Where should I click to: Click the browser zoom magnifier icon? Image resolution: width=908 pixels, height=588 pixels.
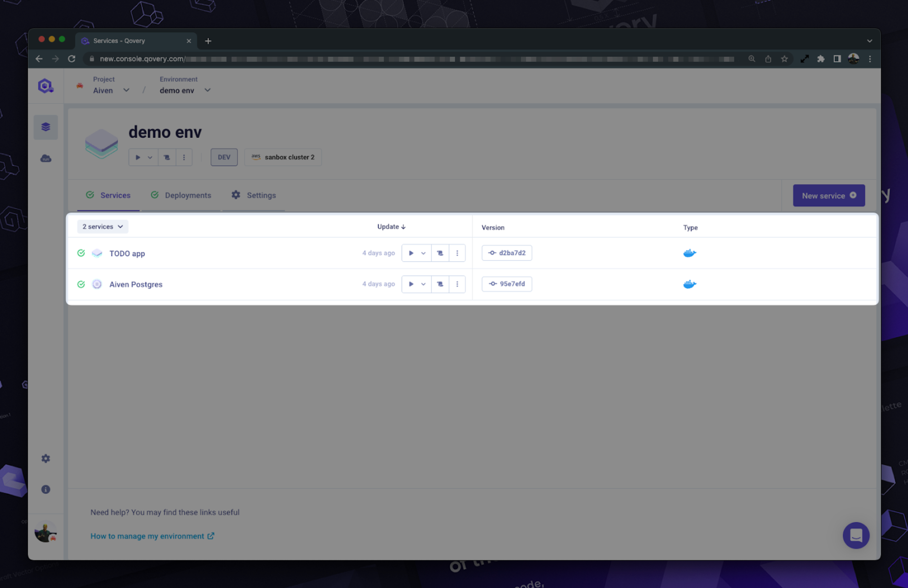[751, 59]
